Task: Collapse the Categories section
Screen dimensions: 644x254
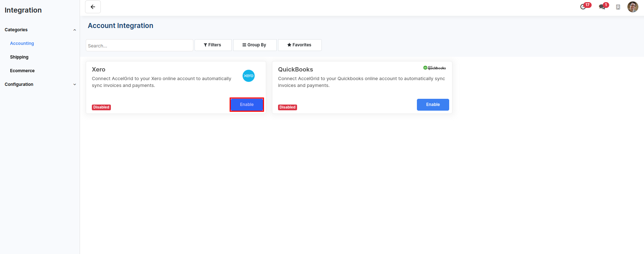Action: [75, 30]
